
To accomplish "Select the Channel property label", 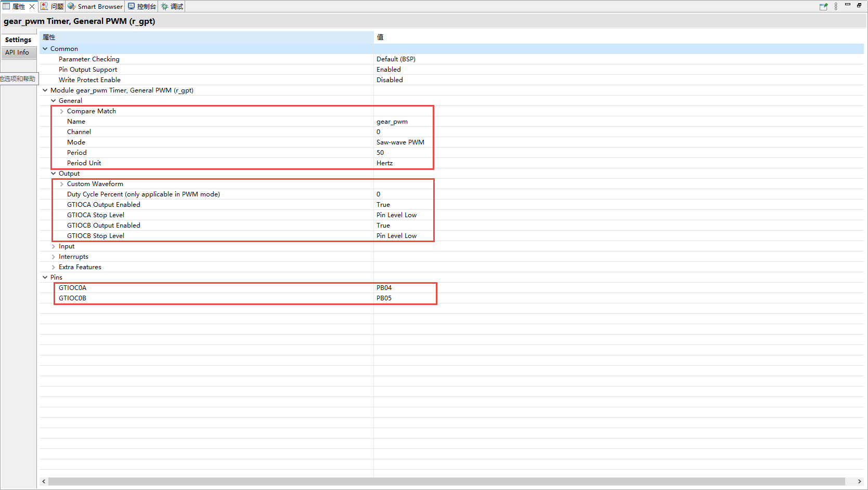I will coord(79,132).
